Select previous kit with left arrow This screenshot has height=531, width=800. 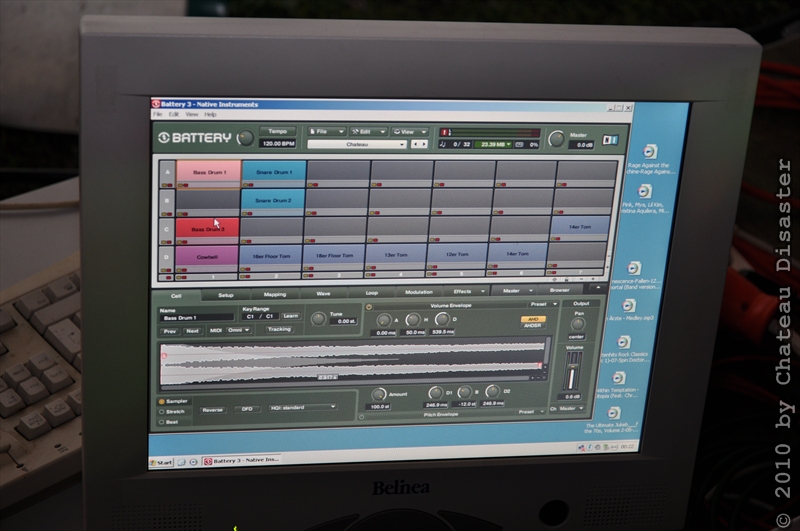[415, 144]
